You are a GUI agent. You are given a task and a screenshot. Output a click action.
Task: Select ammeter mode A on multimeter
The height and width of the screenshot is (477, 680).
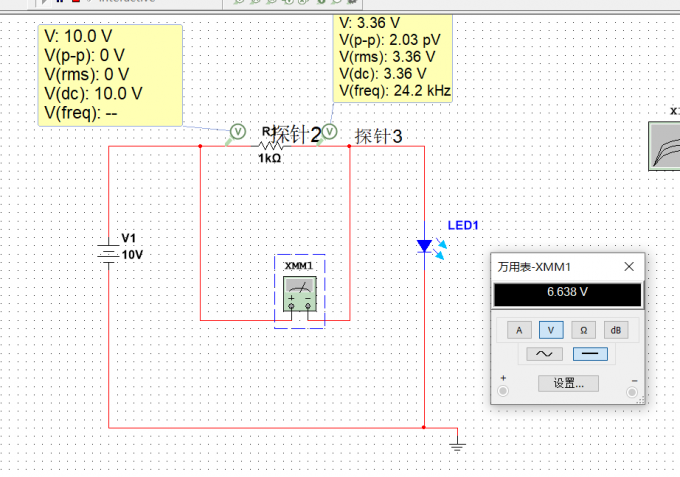pos(519,330)
